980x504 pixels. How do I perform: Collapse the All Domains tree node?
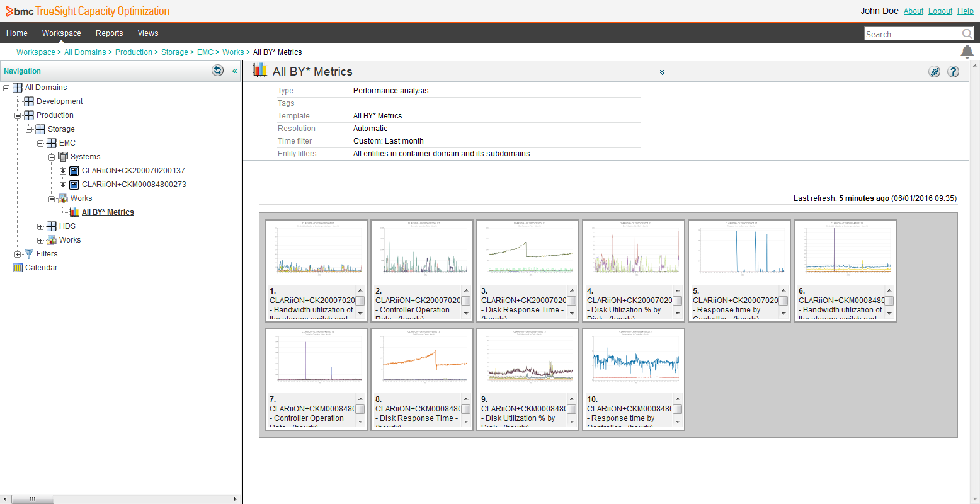tap(6, 88)
